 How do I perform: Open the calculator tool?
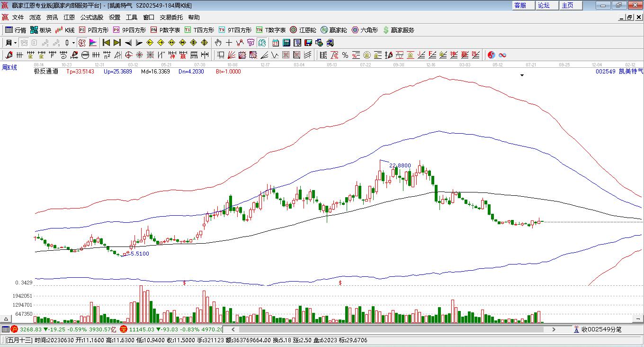click(x=286, y=43)
